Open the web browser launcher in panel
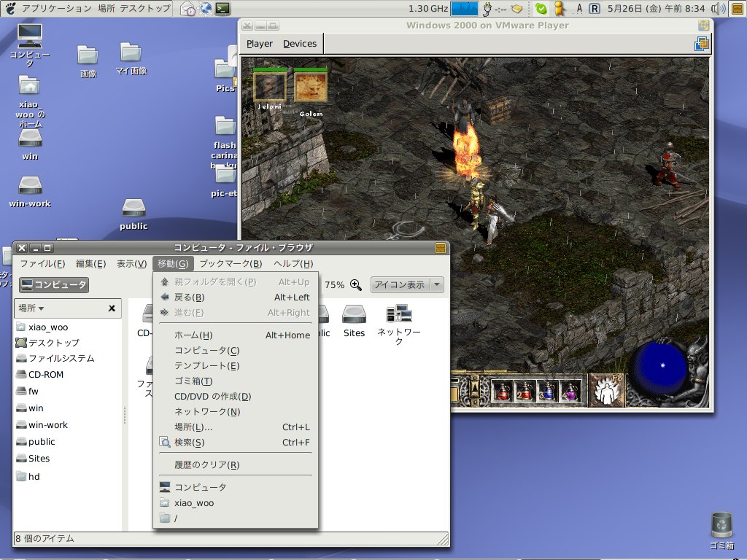 [x=206, y=9]
